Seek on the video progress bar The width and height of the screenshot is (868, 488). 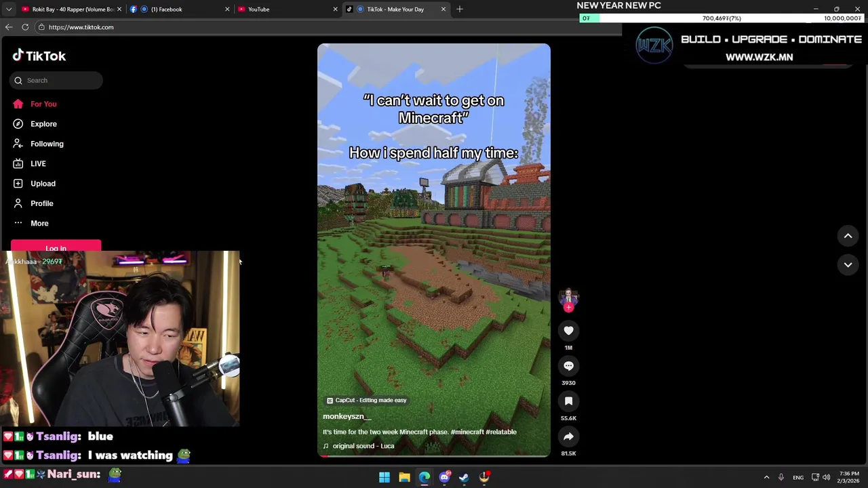click(x=434, y=456)
